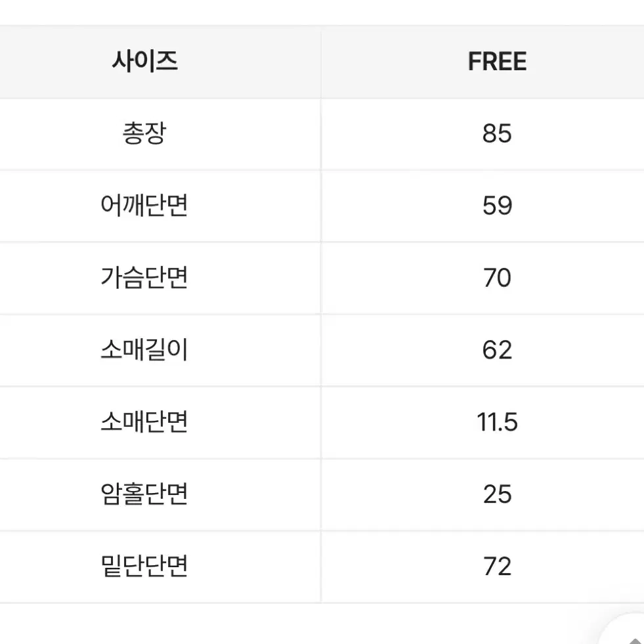The height and width of the screenshot is (644, 644).
Task: Click the 소매단면 value 11.5
Action: coord(497,422)
